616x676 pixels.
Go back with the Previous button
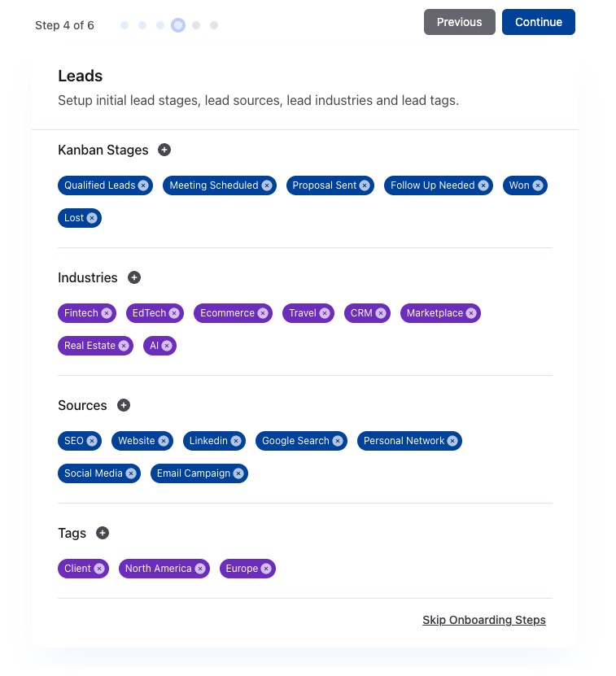coord(459,22)
